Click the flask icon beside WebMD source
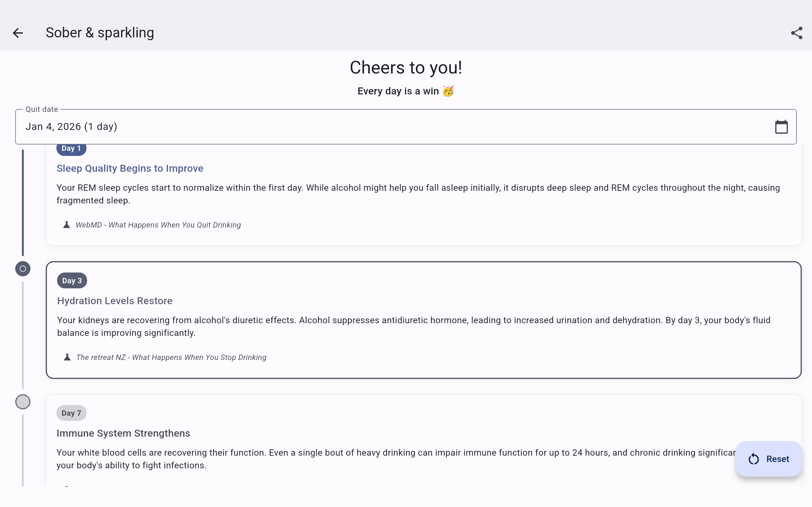The image size is (812, 507). point(66,225)
